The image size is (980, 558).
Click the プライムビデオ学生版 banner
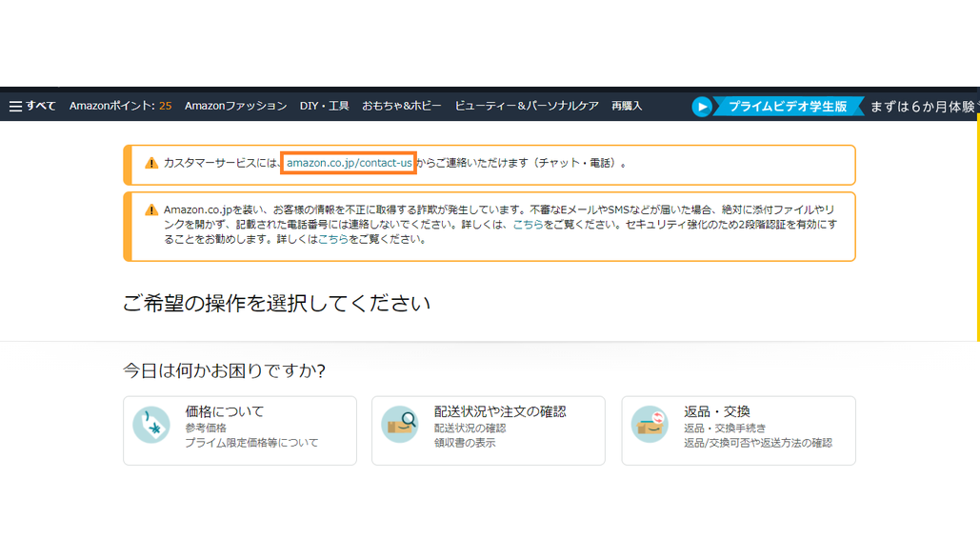788,107
